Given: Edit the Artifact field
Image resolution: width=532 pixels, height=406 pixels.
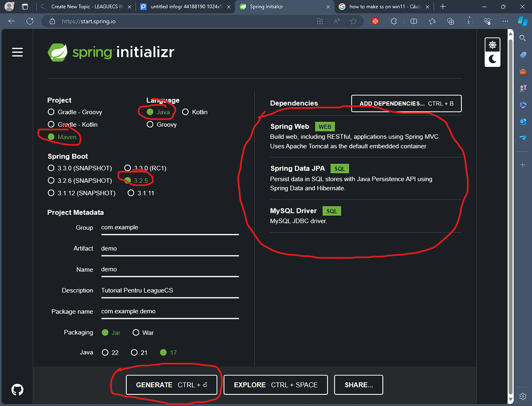Looking at the screenshot, I should click(x=170, y=249).
